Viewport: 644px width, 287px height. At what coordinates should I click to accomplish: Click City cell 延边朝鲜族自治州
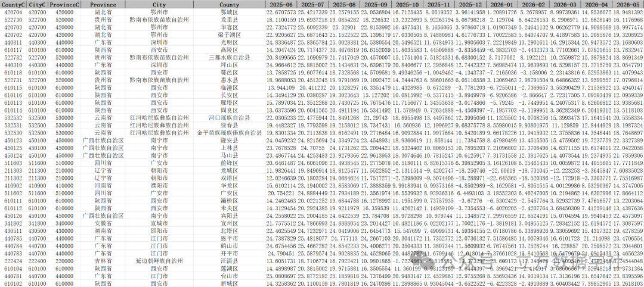159,261
